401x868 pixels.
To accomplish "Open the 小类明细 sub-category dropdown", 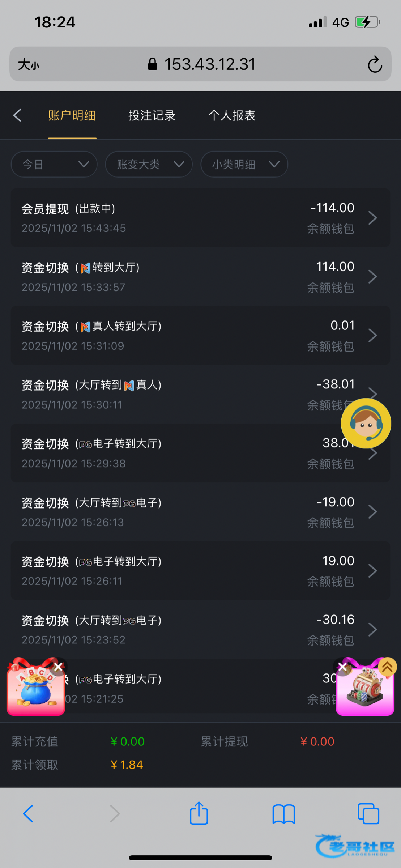I will 244,165.
